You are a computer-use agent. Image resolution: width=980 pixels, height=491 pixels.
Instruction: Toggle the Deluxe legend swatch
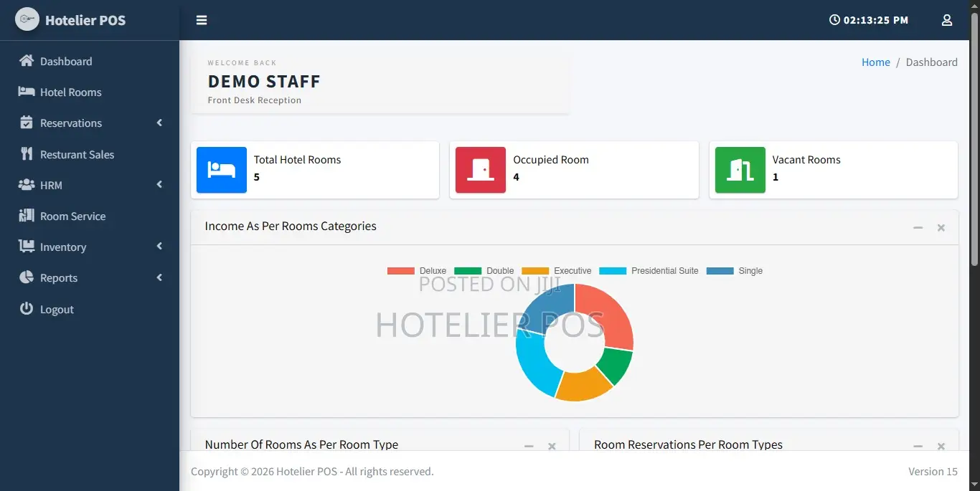[400, 271]
